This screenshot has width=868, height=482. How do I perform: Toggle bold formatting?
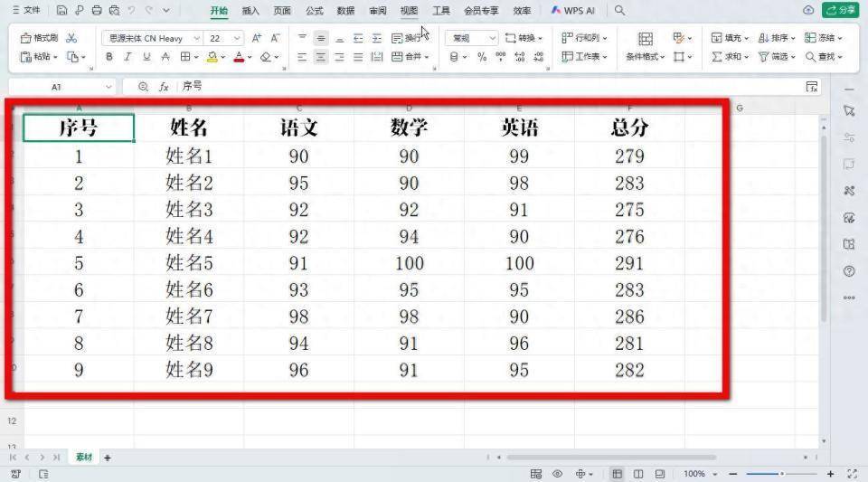pyautogui.click(x=109, y=57)
